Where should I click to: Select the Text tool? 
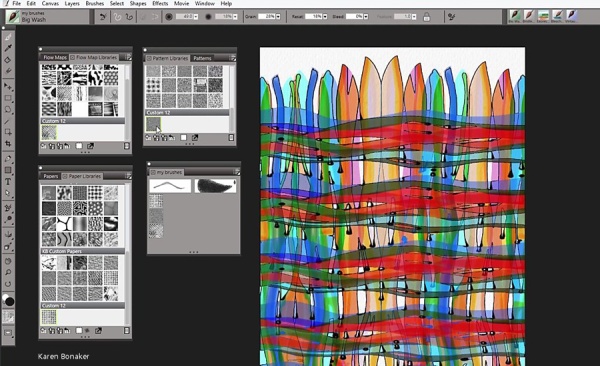[8, 181]
